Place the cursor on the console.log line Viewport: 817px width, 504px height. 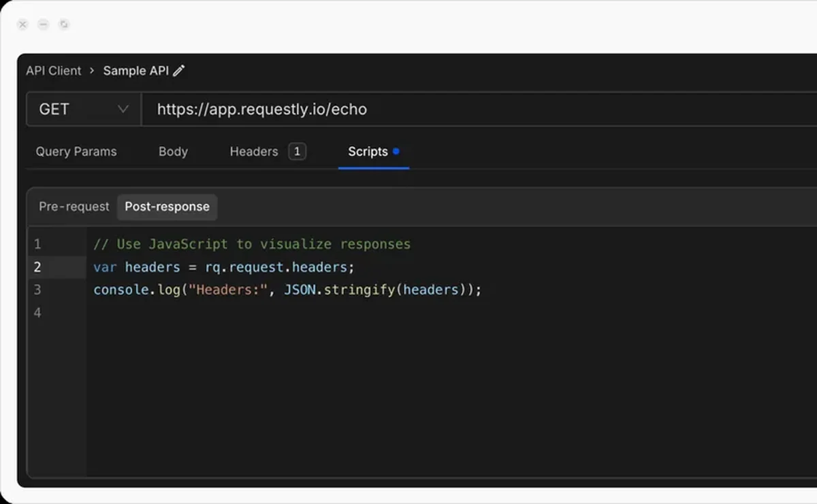[287, 290]
